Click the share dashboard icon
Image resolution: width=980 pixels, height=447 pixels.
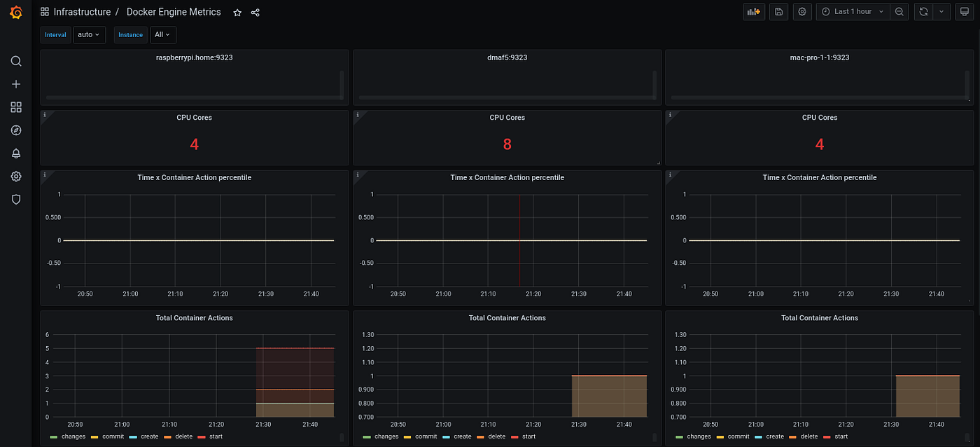[255, 12]
